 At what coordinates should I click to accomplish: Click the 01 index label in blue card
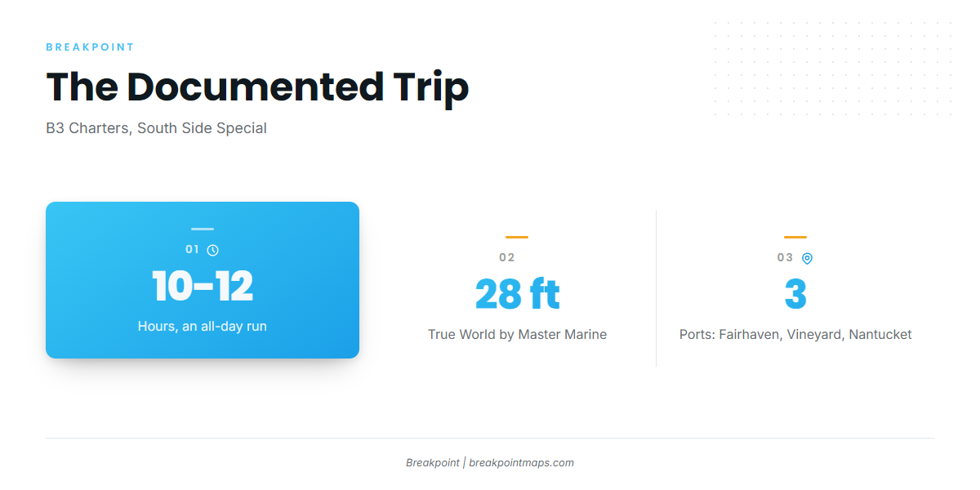[193, 249]
